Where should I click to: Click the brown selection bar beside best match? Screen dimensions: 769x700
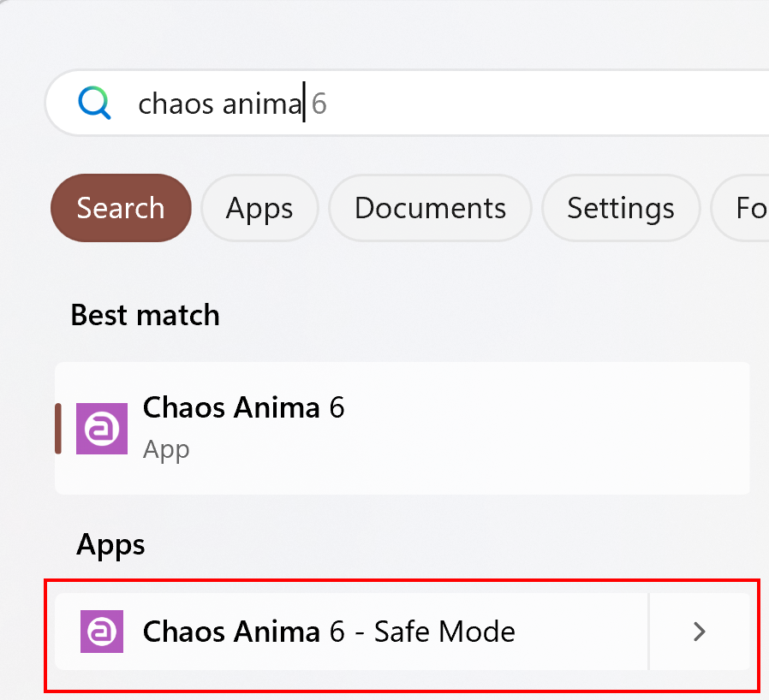58,429
